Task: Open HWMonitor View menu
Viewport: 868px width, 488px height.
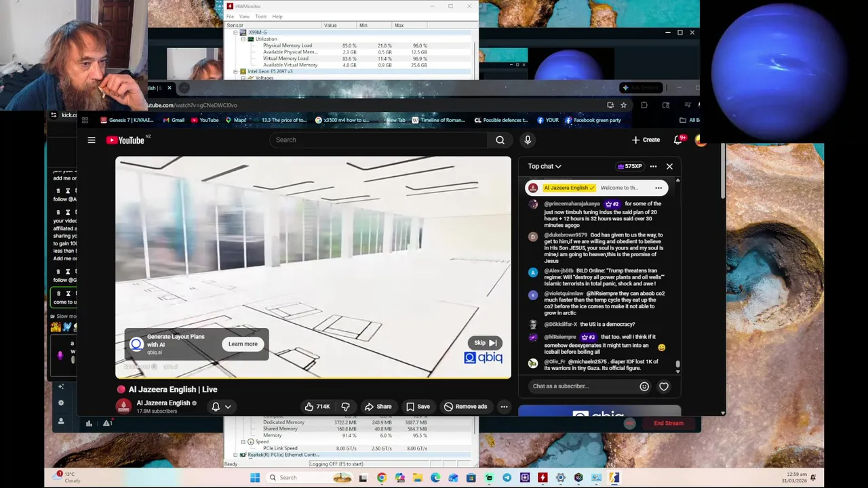Action: 244,16
